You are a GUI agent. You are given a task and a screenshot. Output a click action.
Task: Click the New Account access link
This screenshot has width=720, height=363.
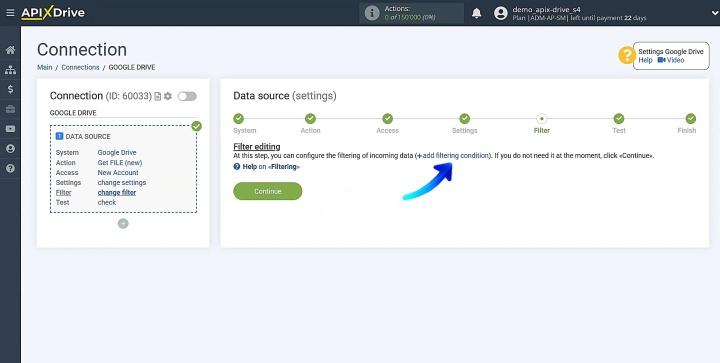pyautogui.click(x=118, y=173)
